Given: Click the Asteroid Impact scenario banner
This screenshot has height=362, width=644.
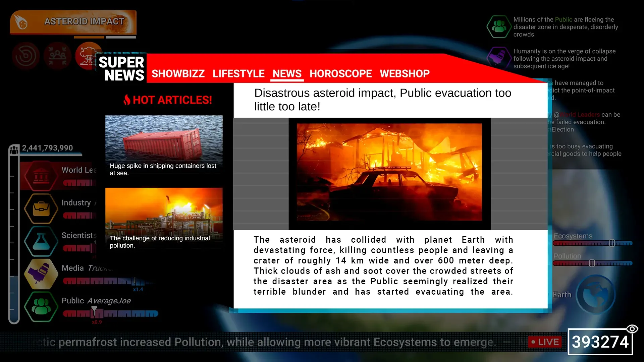Looking at the screenshot, I should [73, 22].
